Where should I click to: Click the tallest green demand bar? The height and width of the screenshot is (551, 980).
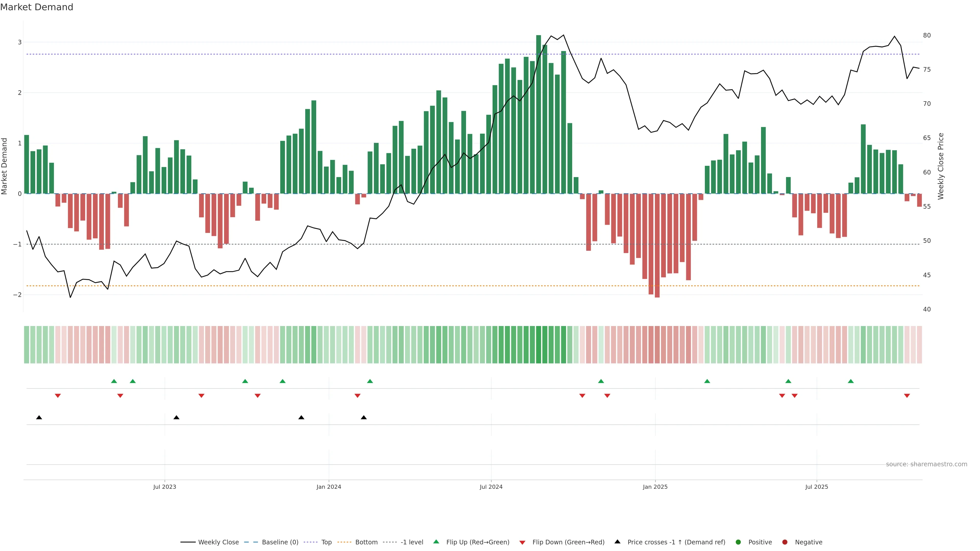click(538, 114)
